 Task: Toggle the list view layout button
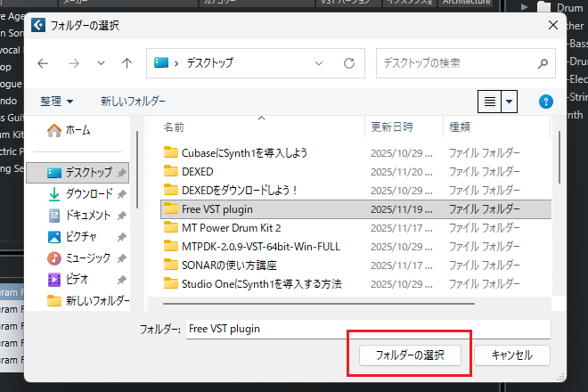(489, 102)
